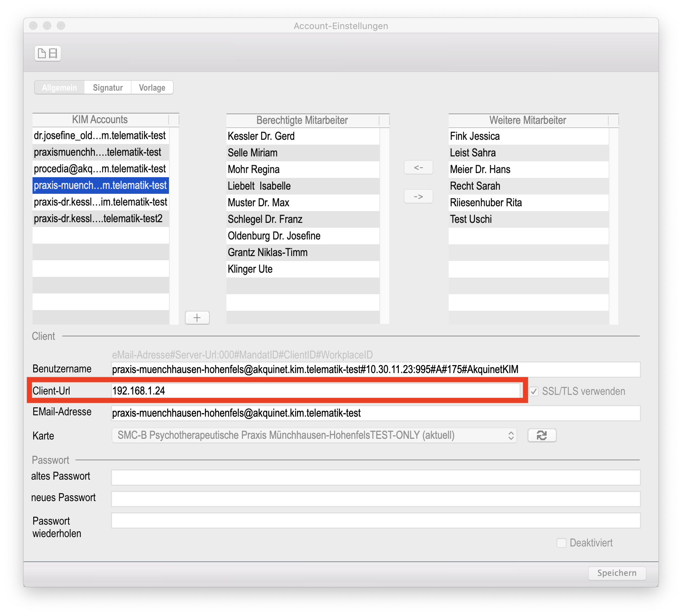
Task: Click the document layout toolbar icon
Action: coord(48,53)
